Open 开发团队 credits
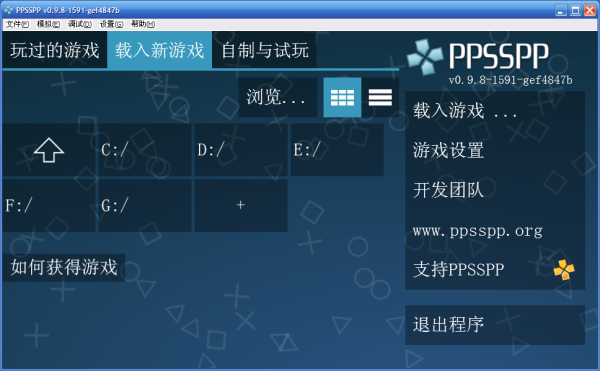Image resolution: width=600 pixels, height=371 pixels. (x=495, y=190)
